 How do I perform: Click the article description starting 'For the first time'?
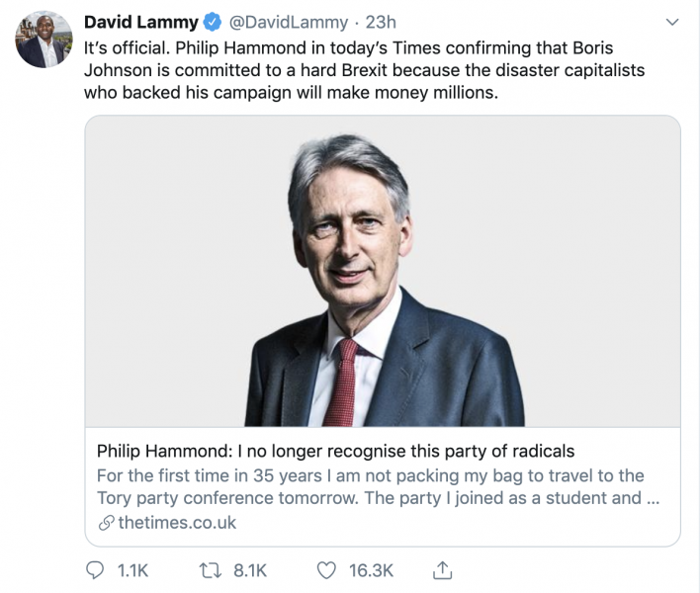point(376,486)
